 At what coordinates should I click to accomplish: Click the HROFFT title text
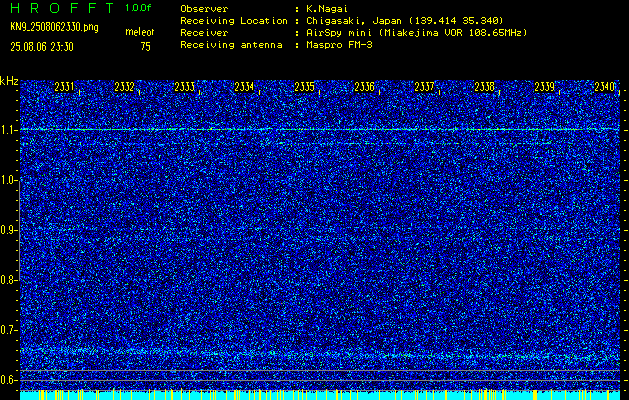point(62,8)
